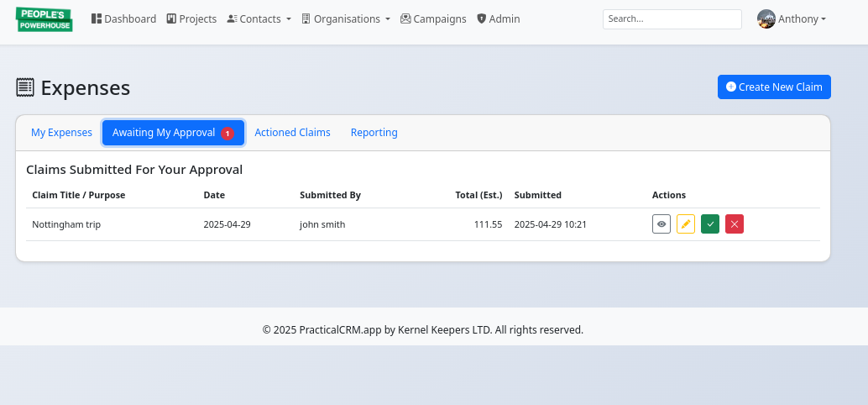The height and width of the screenshot is (405, 868).
Task: Click the Projects kanban icon
Action: (171, 18)
